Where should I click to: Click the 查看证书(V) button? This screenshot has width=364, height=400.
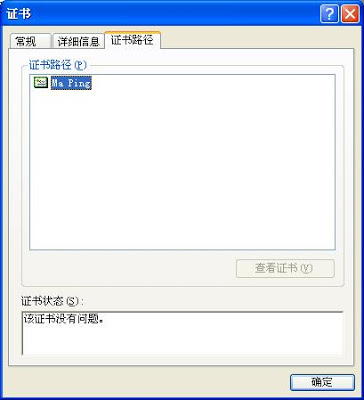click(x=285, y=268)
